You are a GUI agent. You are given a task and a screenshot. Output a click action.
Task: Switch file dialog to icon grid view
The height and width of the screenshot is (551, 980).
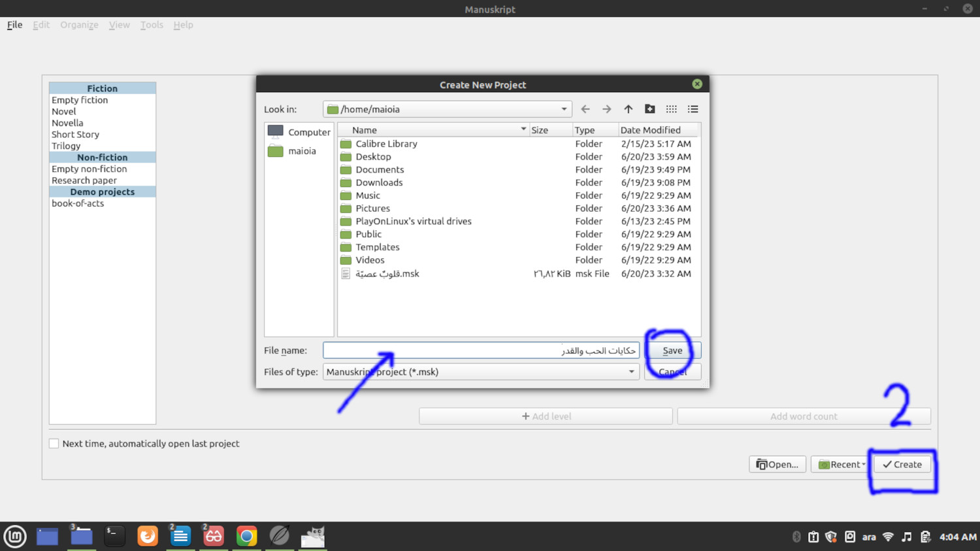pos(672,109)
